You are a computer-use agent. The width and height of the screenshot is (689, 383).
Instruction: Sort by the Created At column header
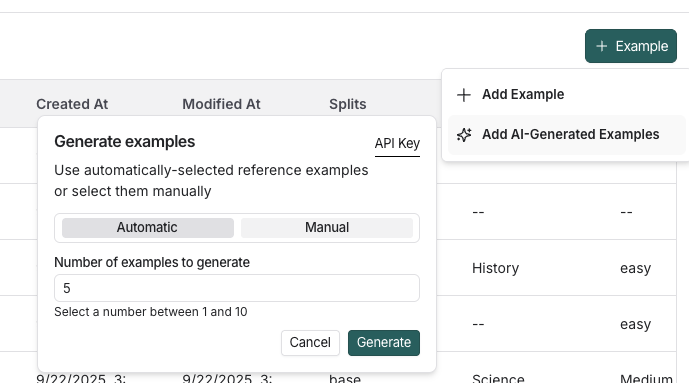(72, 104)
